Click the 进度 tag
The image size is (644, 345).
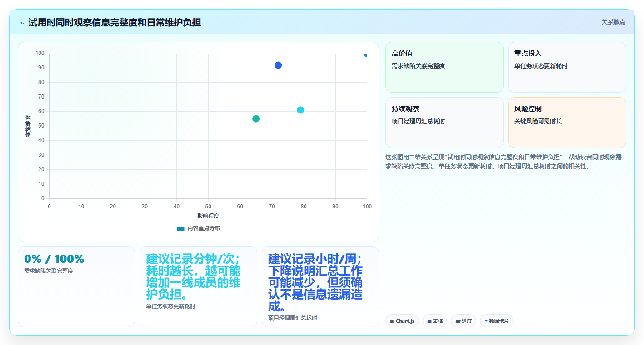point(464,321)
